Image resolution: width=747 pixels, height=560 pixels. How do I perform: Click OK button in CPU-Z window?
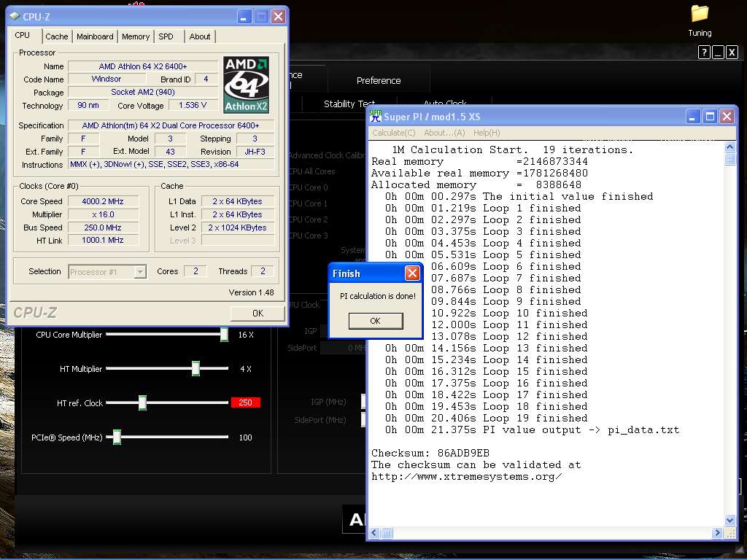click(258, 314)
